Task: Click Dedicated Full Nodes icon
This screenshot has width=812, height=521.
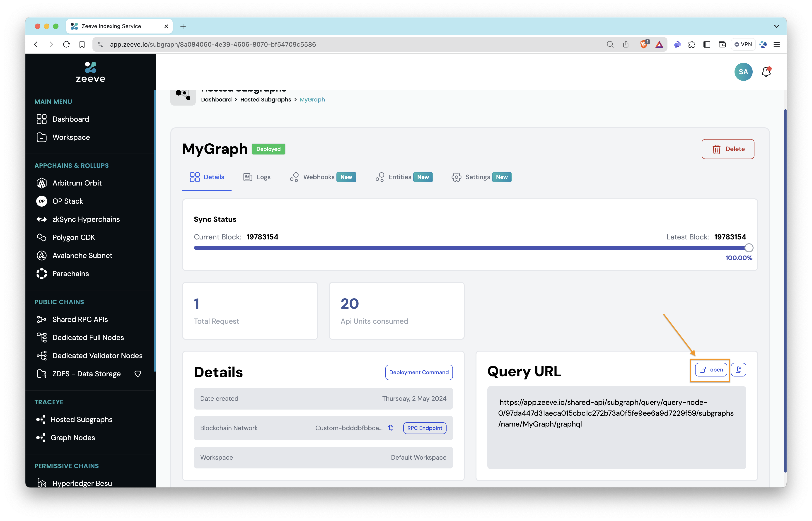Action: [x=42, y=338]
